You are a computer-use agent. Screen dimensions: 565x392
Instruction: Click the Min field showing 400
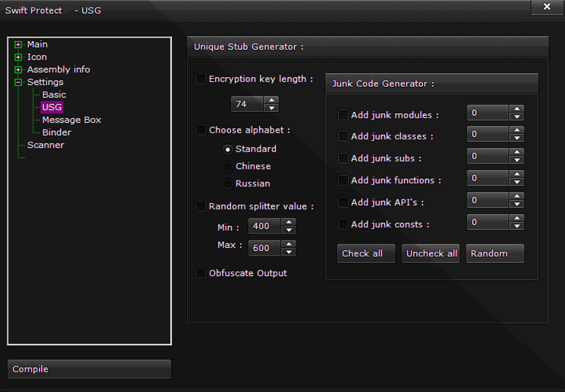tap(264, 227)
